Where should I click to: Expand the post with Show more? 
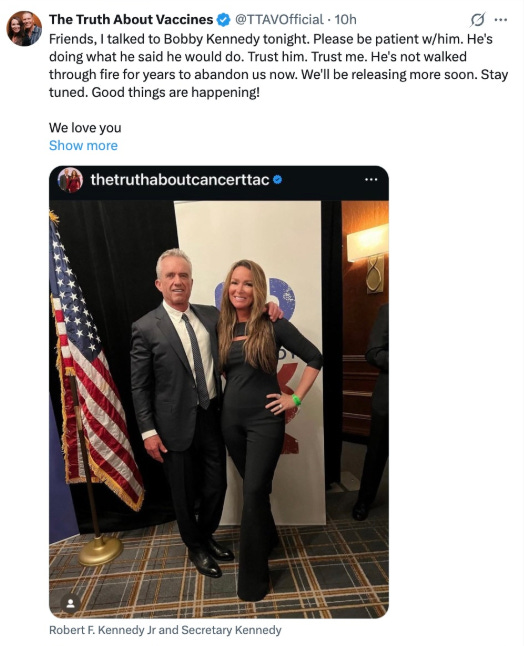(83, 145)
